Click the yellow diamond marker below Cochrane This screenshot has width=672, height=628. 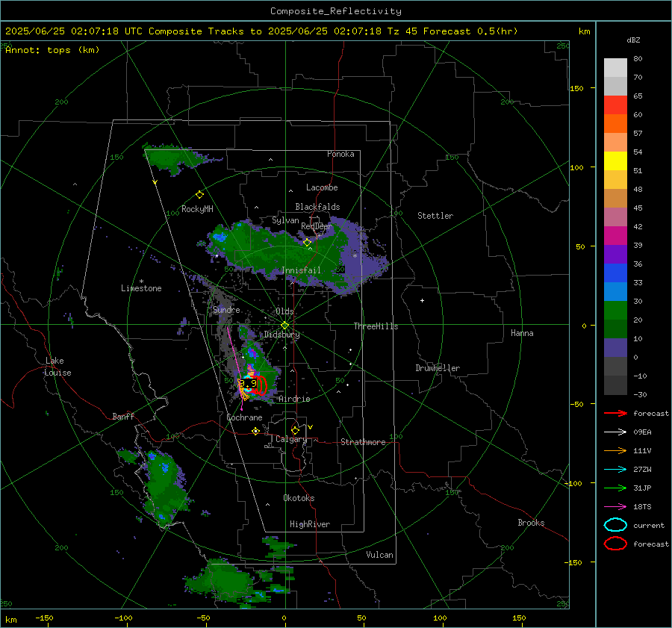coord(255,432)
